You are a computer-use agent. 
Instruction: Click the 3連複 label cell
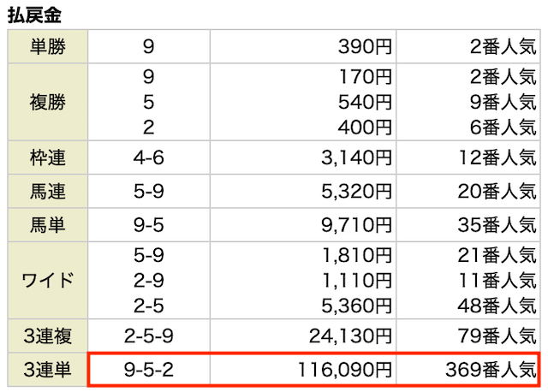(48, 336)
